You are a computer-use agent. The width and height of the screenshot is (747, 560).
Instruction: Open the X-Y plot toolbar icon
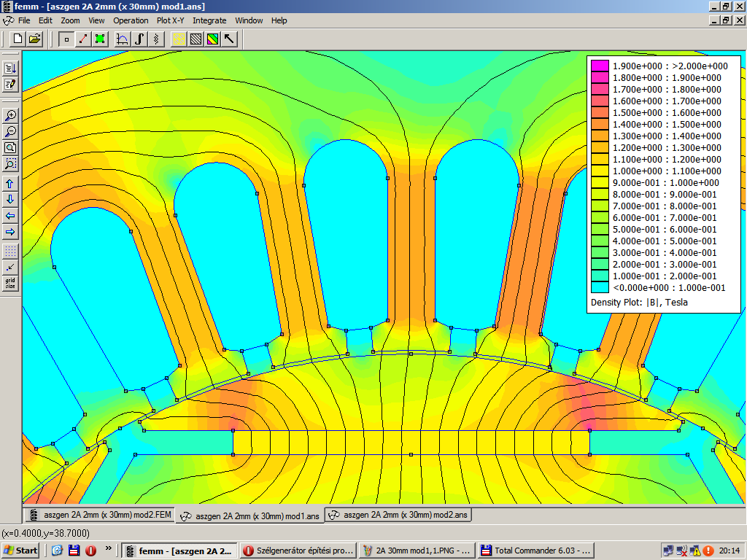123,39
